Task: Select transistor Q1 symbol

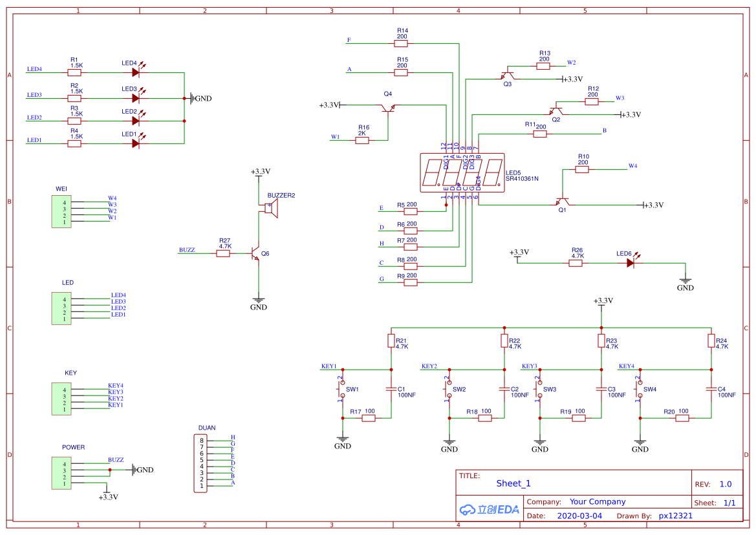Action: click(x=563, y=200)
